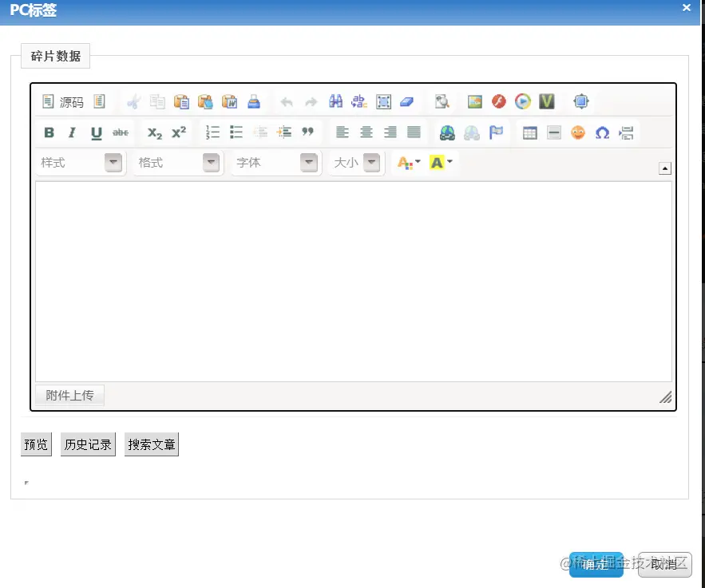The width and height of the screenshot is (705, 588).
Task: Insert Flash via red Flash icon
Action: pyautogui.click(x=499, y=102)
